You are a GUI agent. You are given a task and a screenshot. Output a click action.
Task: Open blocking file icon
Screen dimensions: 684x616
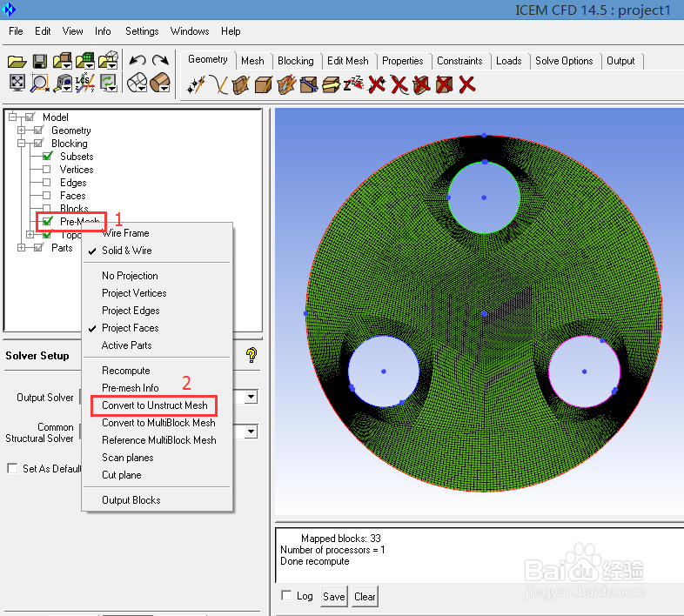click(108, 61)
